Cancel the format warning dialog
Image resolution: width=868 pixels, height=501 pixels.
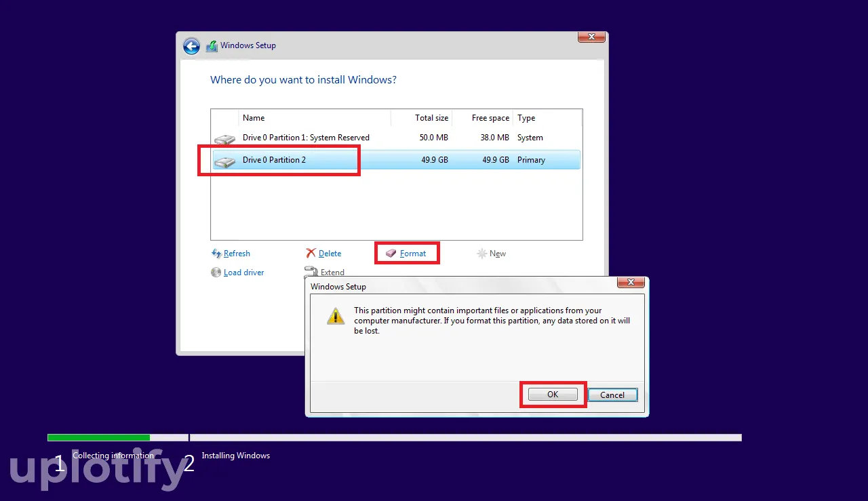(x=612, y=395)
